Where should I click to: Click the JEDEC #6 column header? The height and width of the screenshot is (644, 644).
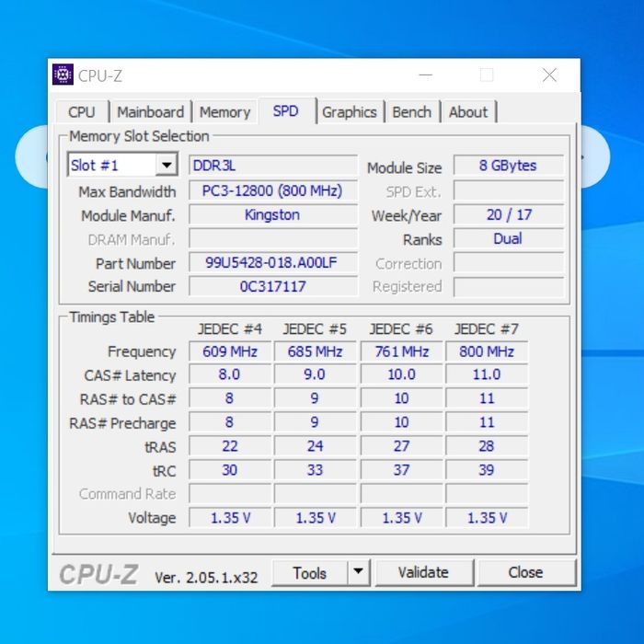coord(401,329)
